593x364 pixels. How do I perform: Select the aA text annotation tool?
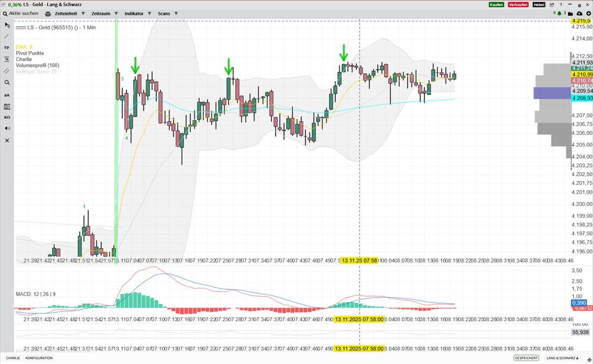click(x=7, y=95)
